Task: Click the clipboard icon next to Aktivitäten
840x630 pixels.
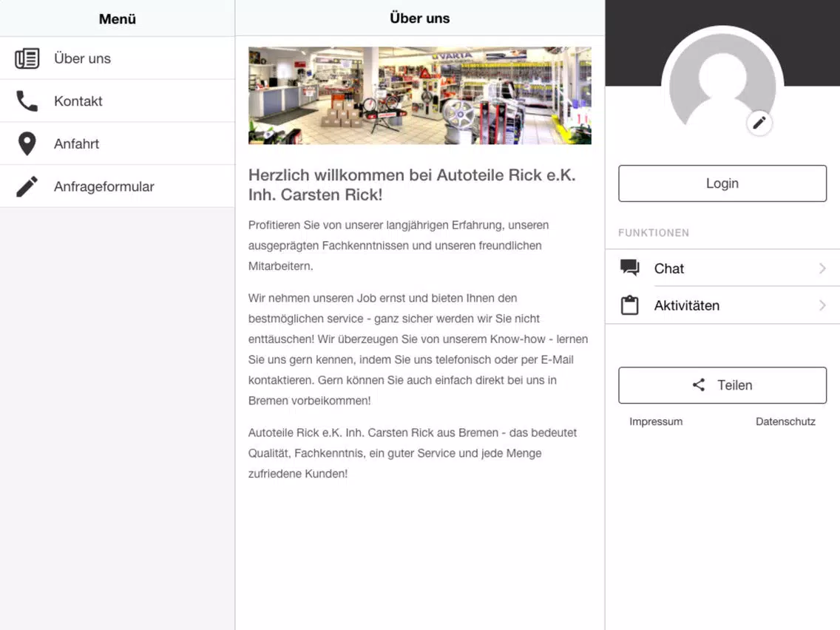Action: pyautogui.click(x=629, y=305)
